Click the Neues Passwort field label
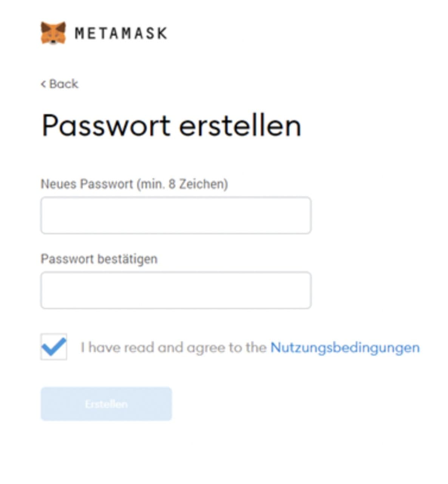This screenshot has height=484, width=448. click(134, 184)
